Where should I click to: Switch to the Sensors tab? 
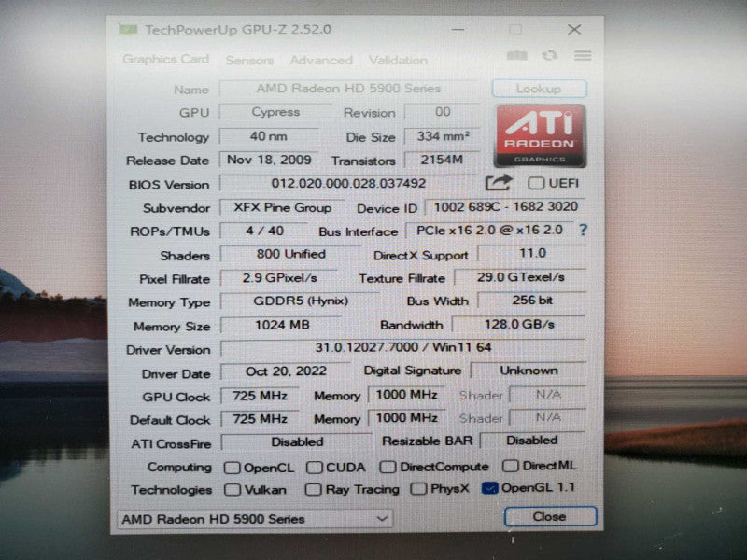click(249, 61)
